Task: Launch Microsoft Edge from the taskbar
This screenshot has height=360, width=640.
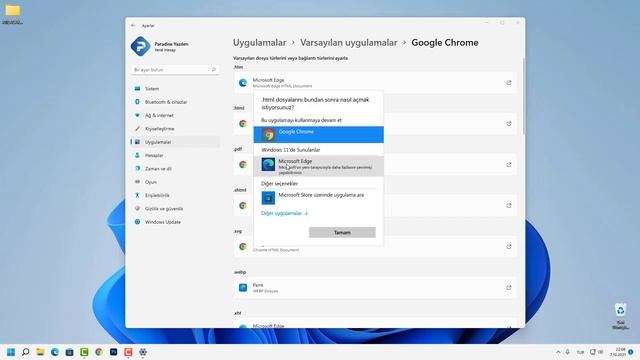Action: point(55,352)
